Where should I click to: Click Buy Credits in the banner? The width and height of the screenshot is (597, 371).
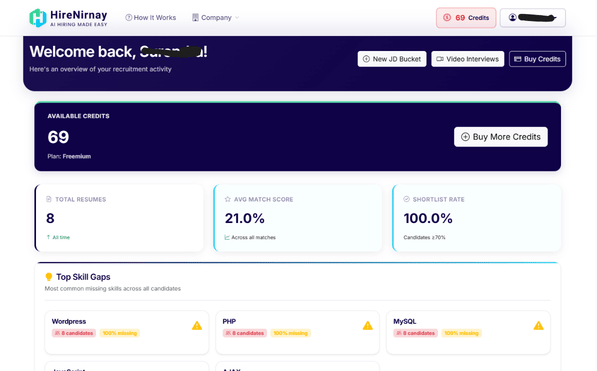[537, 59]
